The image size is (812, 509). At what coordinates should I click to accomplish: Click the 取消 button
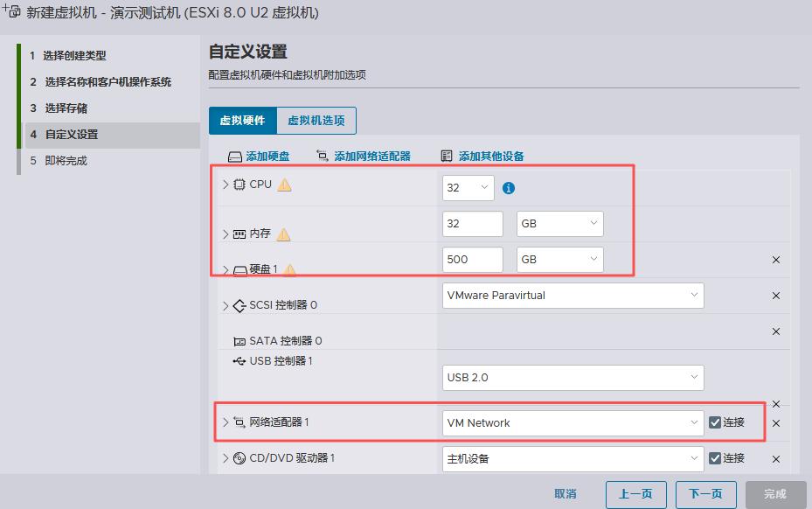coord(566,494)
